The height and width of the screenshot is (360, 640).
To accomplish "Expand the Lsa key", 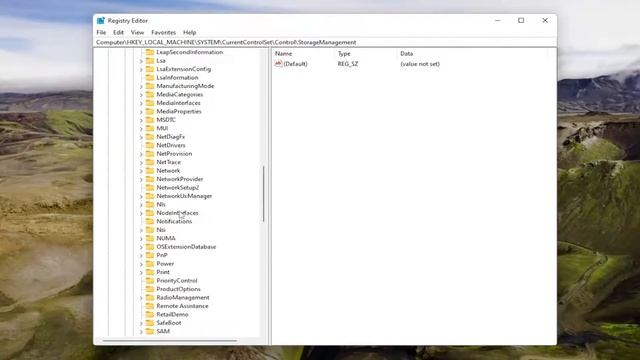I will [x=141, y=61].
